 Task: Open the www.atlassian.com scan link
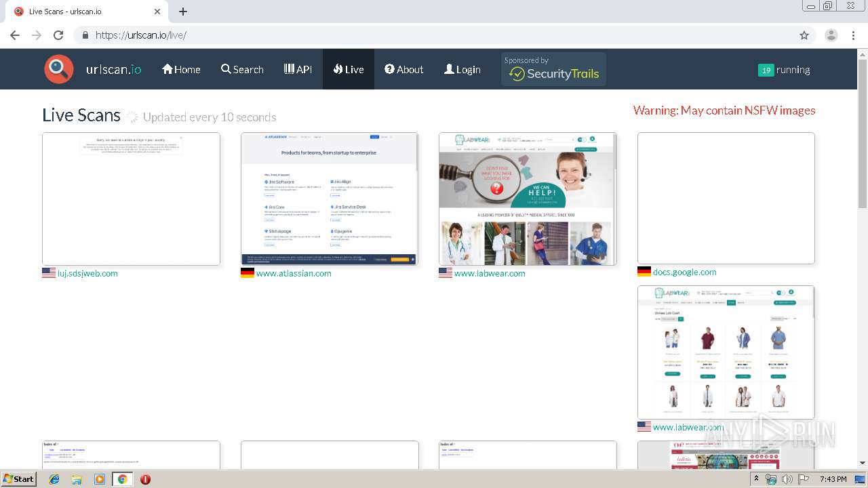(294, 273)
